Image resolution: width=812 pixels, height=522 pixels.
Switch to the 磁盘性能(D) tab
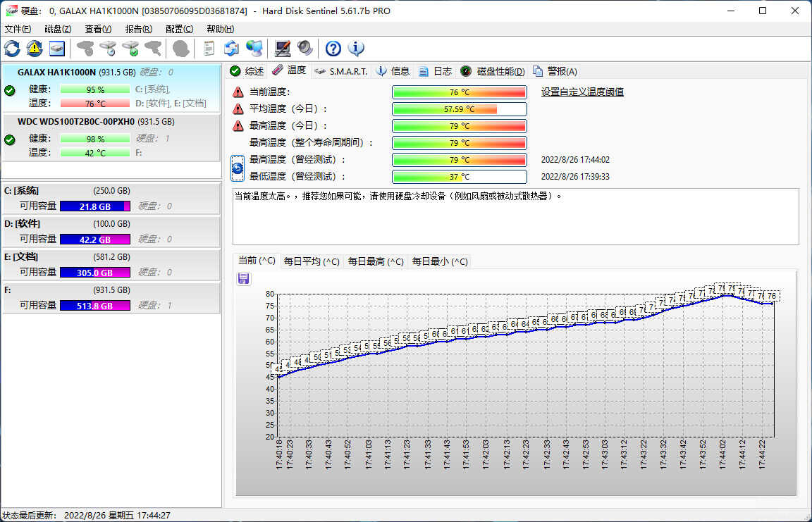pyautogui.click(x=493, y=71)
